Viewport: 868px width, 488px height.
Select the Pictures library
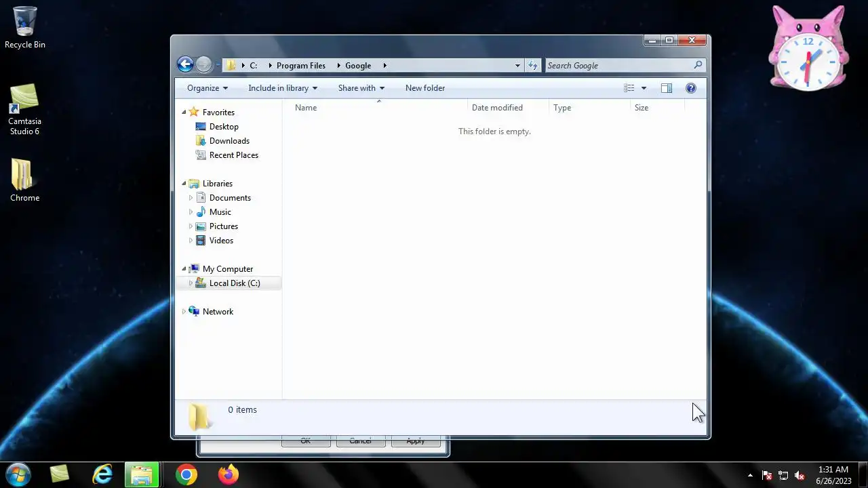(223, 226)
